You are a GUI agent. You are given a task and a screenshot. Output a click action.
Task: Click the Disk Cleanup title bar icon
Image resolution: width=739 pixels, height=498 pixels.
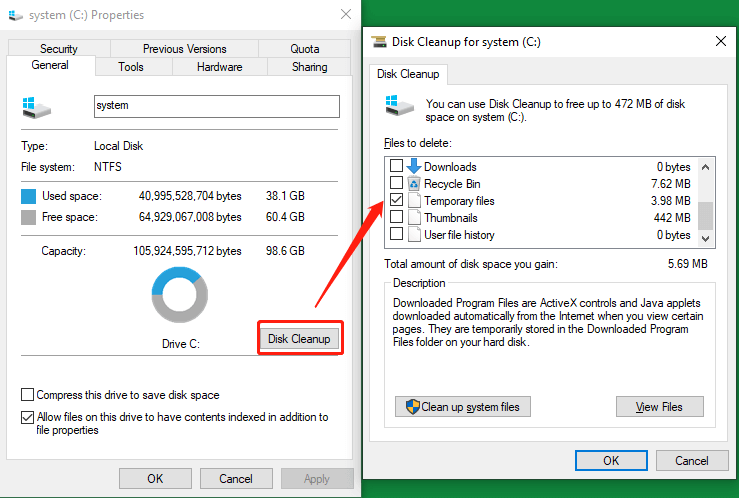(379, 41)
